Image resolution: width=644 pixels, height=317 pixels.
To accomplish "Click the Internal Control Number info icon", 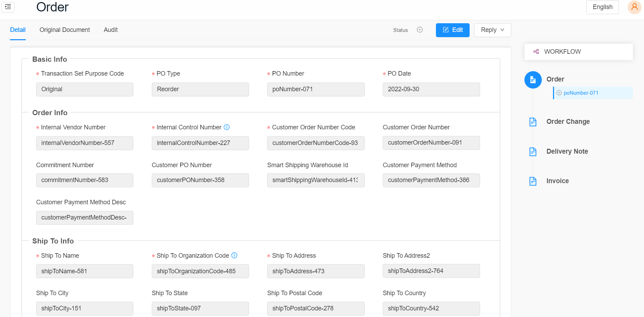I will [226, 127].
